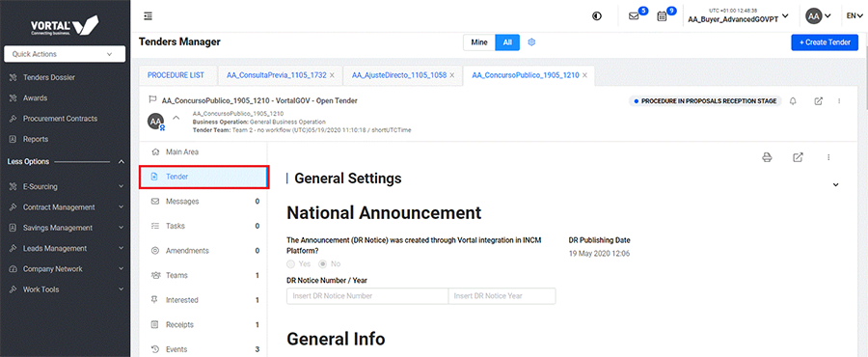Click the notification bell icon in the procedure header
This screenshot has width=868, height=357.
click(x=794, y=101)
